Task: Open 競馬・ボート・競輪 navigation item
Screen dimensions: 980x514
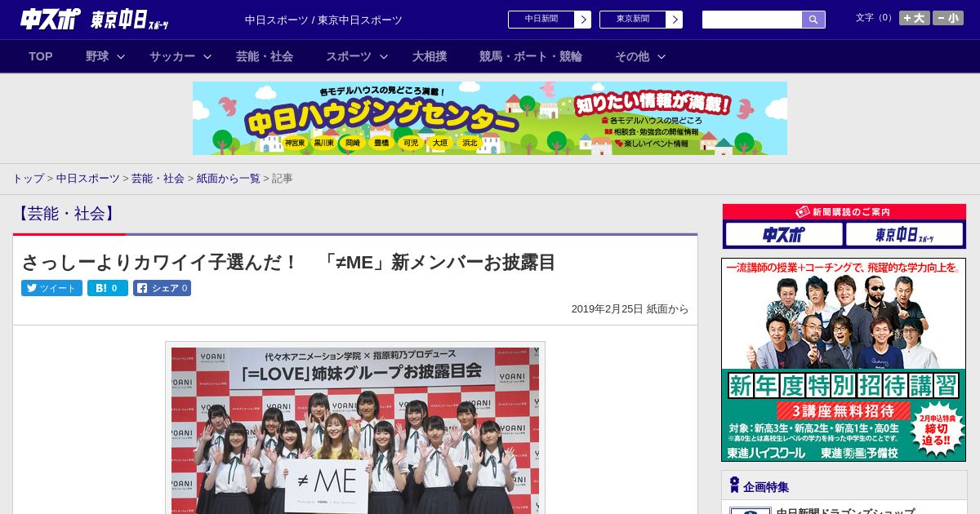Action: 531,56
